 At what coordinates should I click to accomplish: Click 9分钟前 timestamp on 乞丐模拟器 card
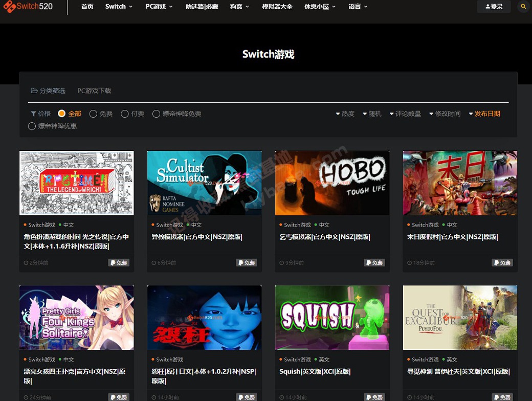[x=292, y=263]
